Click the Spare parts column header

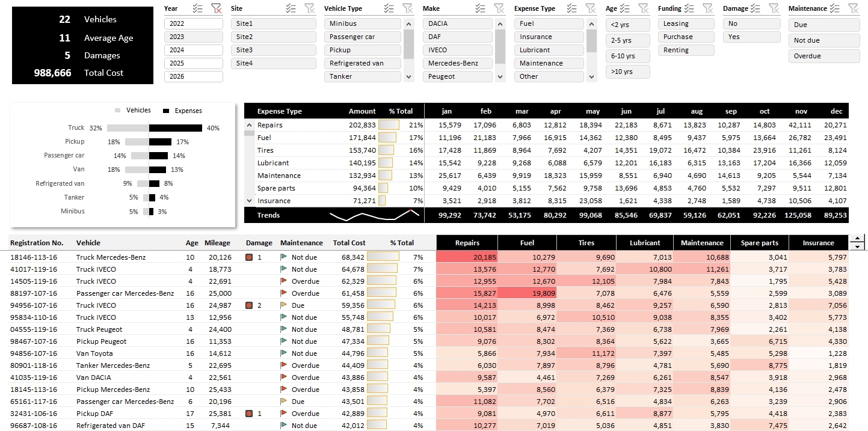point(759,243)
